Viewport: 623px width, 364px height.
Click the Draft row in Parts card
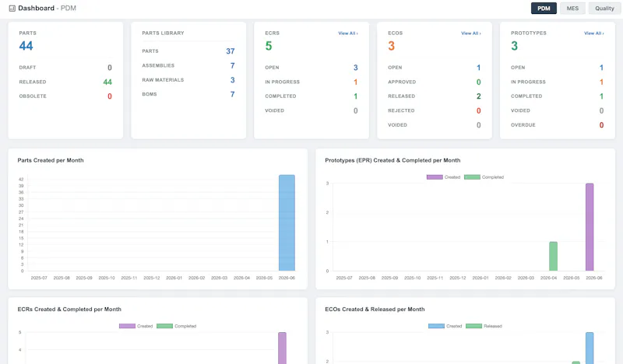65,68
